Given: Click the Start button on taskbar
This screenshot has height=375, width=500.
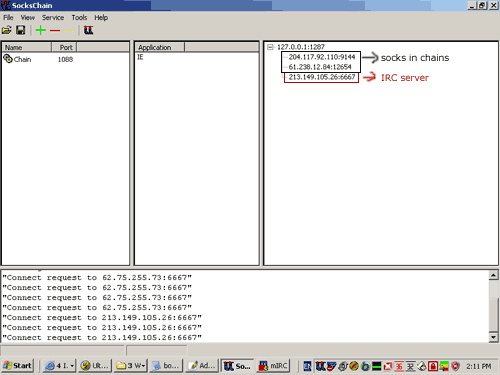Looking at the screenshot, I should click(18, 366).
